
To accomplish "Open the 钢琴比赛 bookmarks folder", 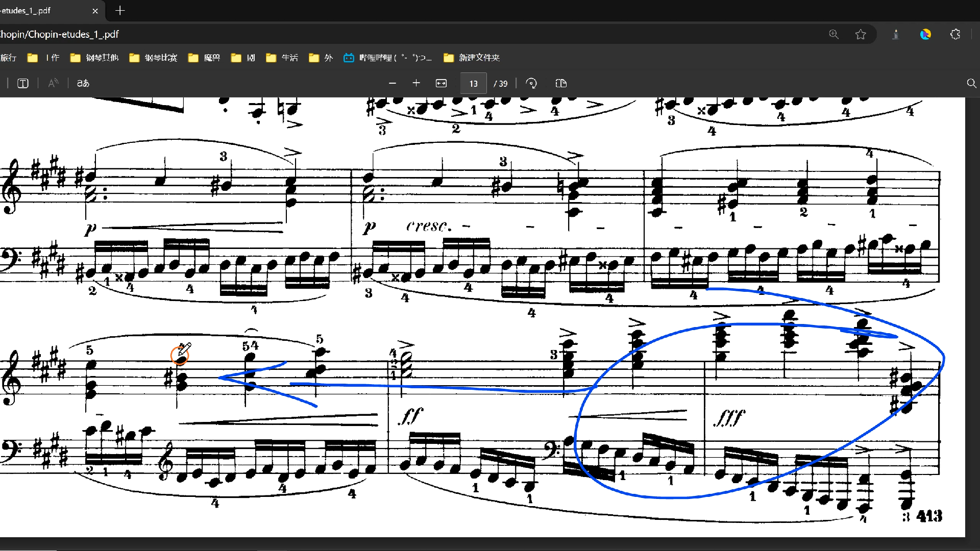I will (153, 58).
